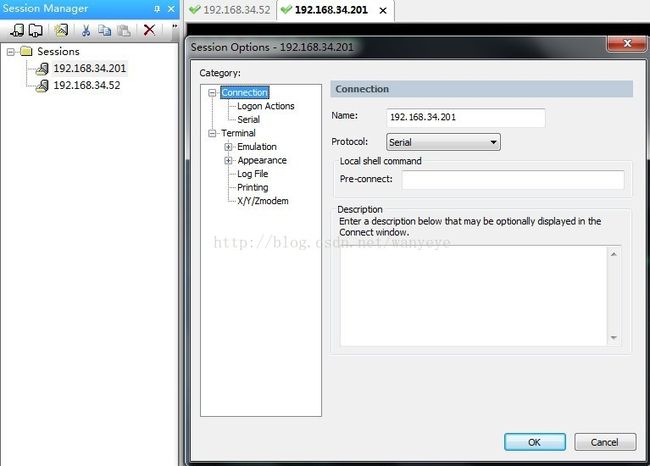Click inside the Description text area
Image resolution: width=650 pixels, height=466 pixels.
[473, 296]
